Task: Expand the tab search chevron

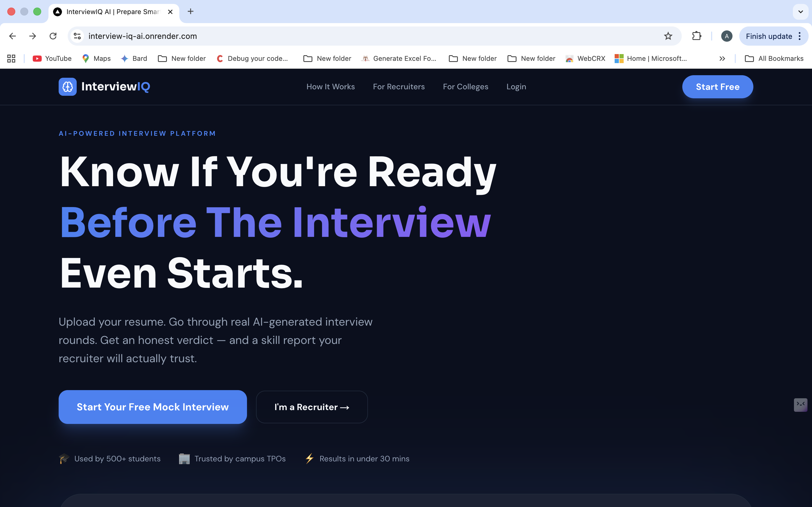Action: (x=801, y=12)
